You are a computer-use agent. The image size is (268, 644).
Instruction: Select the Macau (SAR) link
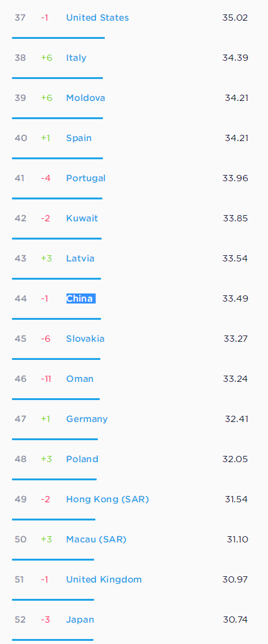96,539
